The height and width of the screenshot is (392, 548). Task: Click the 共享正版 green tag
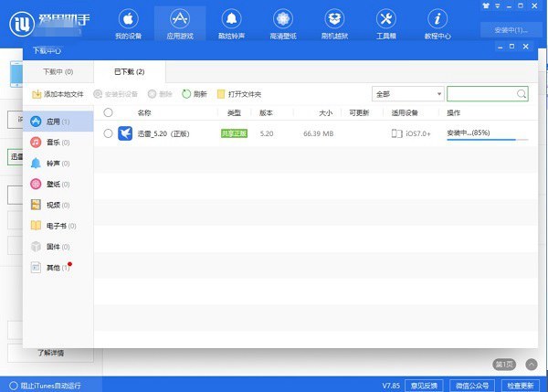[x=234, y=133]
